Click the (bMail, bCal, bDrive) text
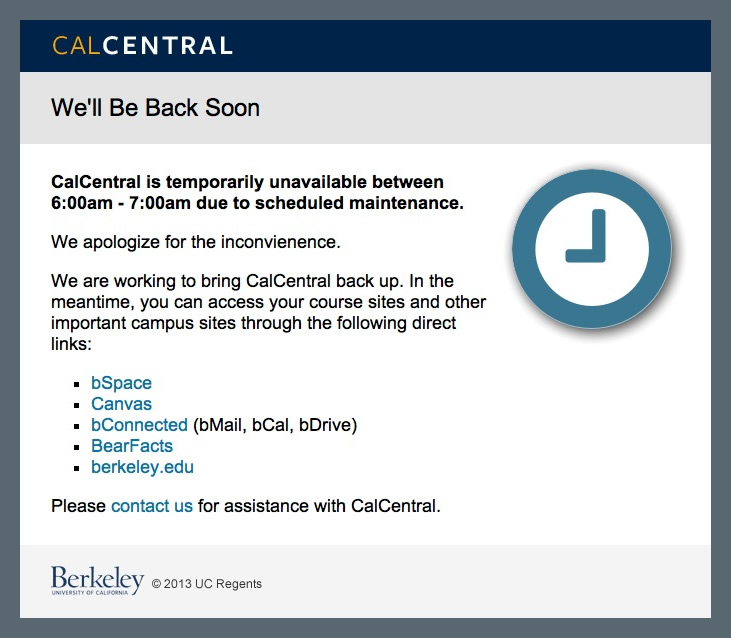The height and width of the screenshot is (638, 731). 275,425
